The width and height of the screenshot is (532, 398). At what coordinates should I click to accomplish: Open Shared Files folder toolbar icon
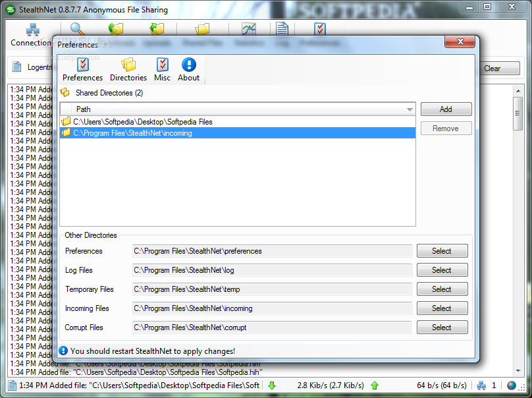[202, 29]
